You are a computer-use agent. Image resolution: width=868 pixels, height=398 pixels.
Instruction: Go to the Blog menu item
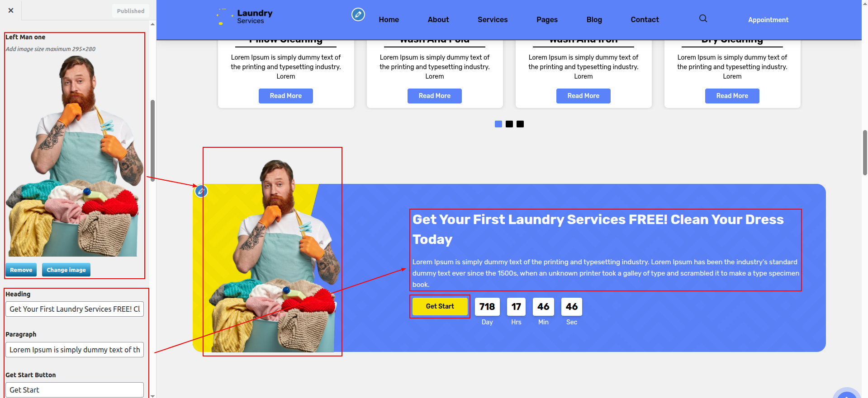(x=594, y=19)
